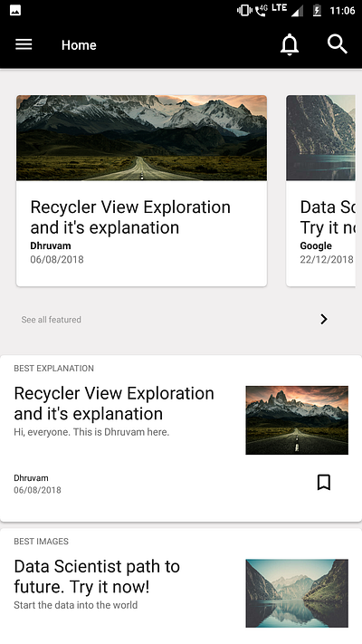Open the hamburger navigation menu

point(24,44)
